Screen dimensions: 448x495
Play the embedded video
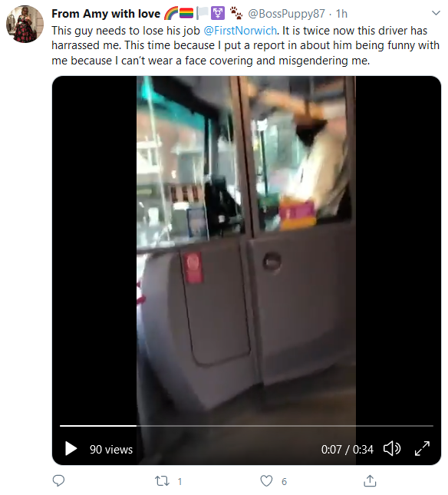tap(71, 449)
